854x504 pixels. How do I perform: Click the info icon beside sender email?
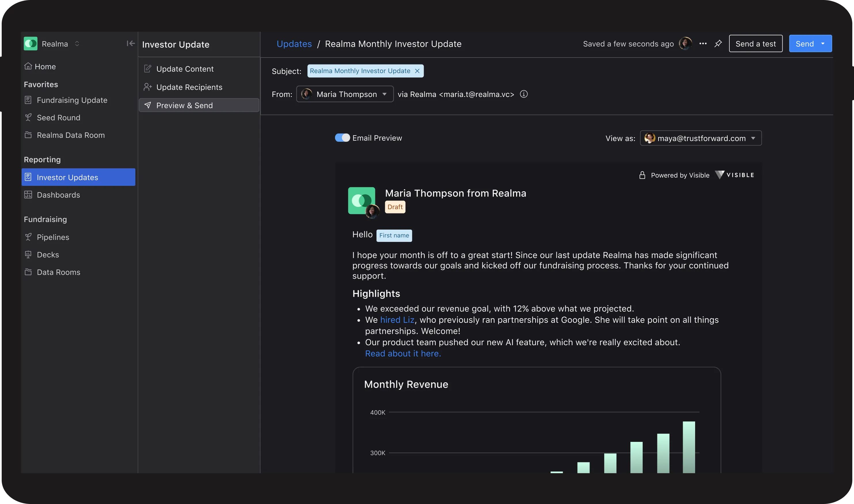point(524,94)
